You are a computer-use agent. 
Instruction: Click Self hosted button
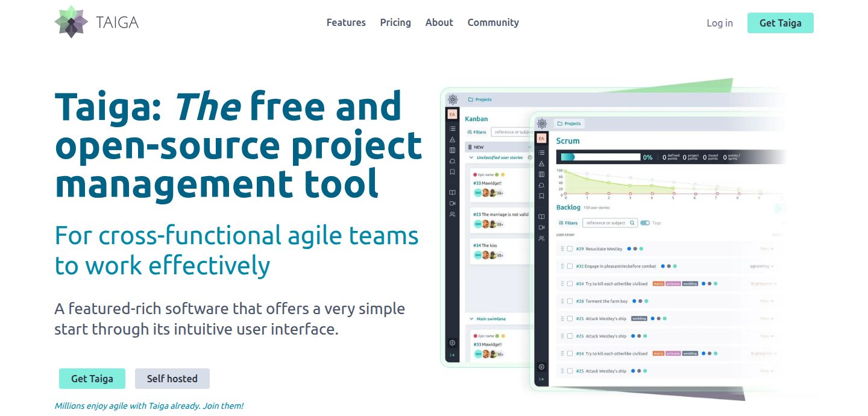point(172,379)
